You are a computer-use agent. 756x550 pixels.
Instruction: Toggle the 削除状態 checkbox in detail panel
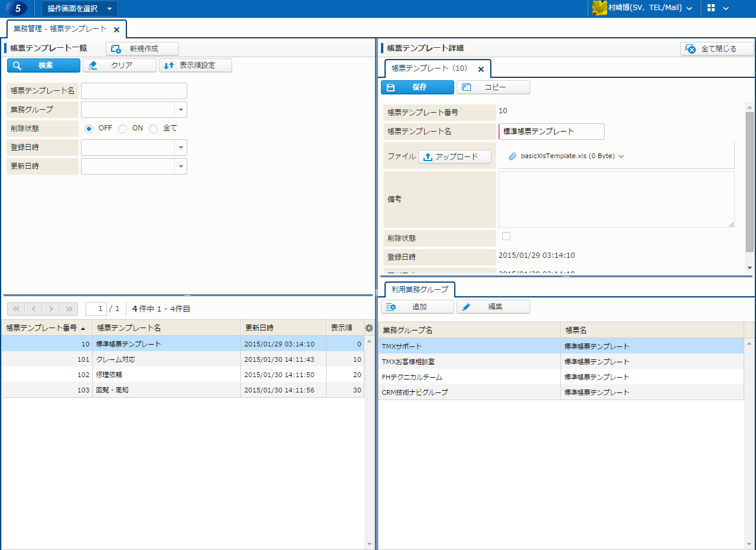point(506,237)
